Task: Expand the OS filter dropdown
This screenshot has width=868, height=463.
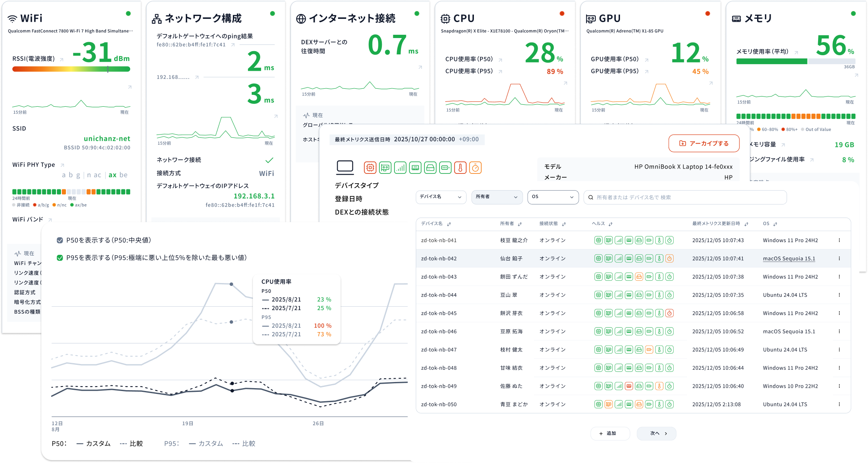Action: click(552, 197)
